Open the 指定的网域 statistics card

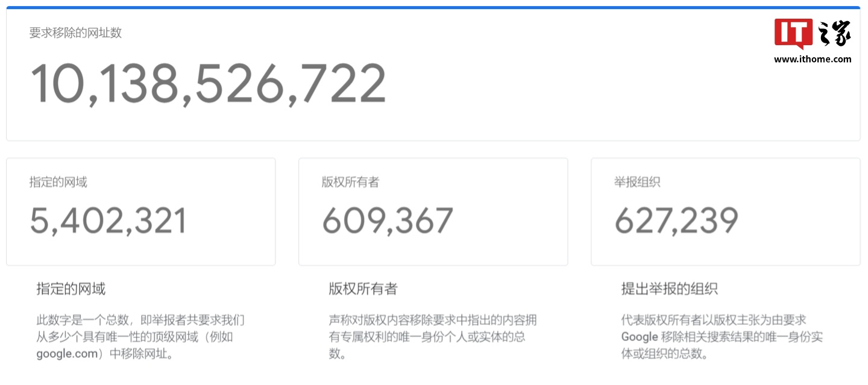(x=140, y=211)
